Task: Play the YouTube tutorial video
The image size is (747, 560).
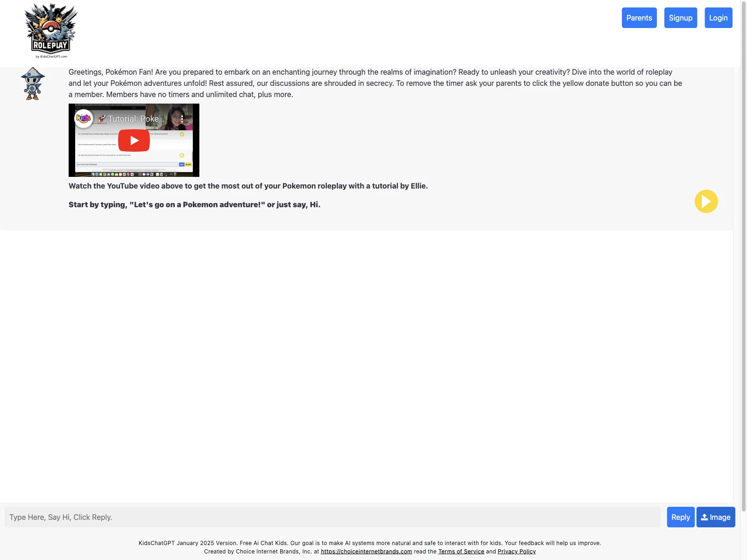Action: tap(134, 140)
